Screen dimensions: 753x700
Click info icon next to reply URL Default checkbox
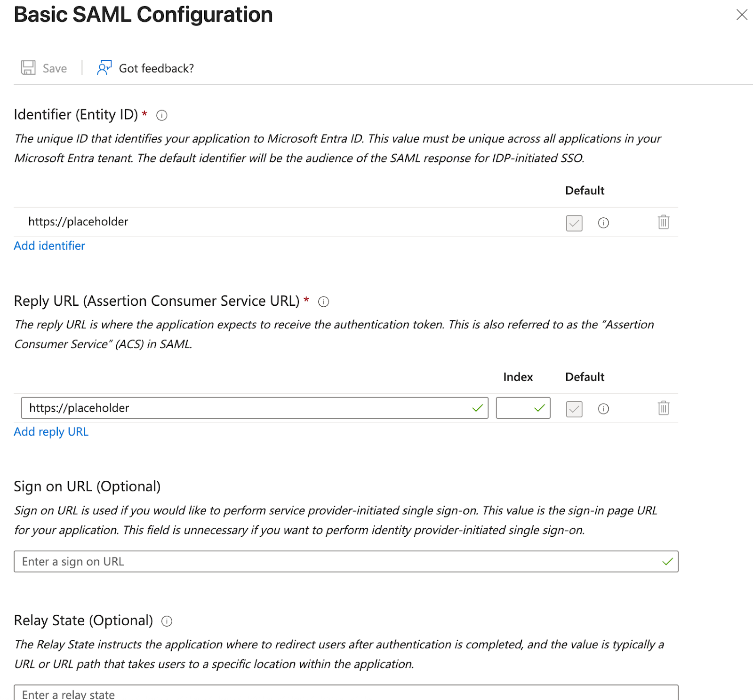[604, 409]
